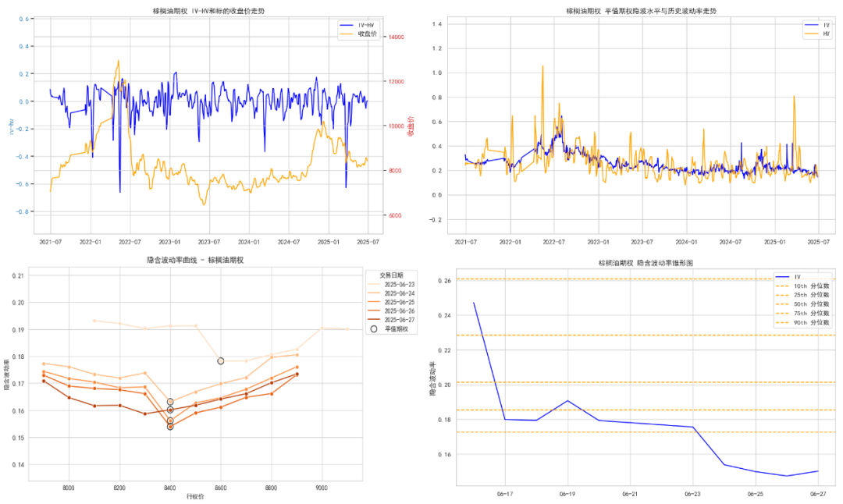Select the 2025-06-23 legend entry
This screenshot has width=843, height=504.
391,285
